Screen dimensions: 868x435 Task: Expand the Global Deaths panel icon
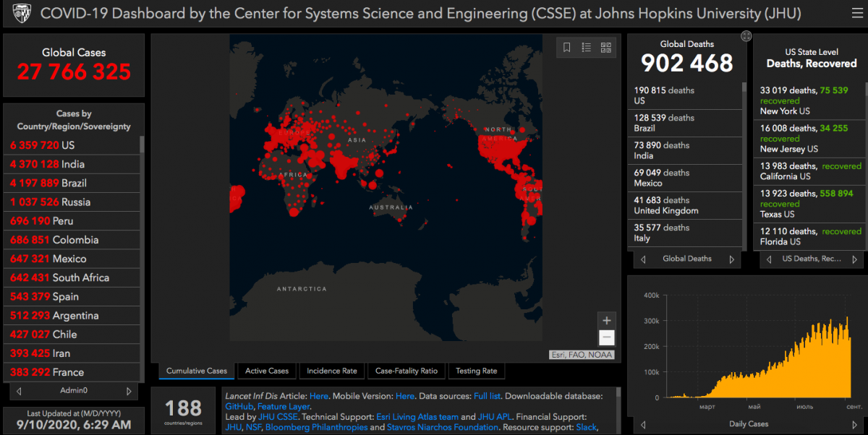[746, 36]
